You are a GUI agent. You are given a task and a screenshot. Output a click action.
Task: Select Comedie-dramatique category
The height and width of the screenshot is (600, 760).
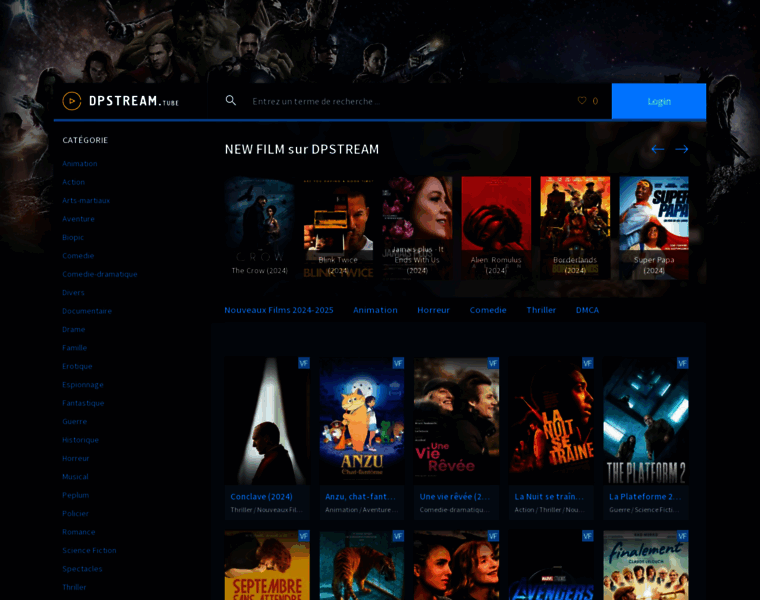click(99, 274)
